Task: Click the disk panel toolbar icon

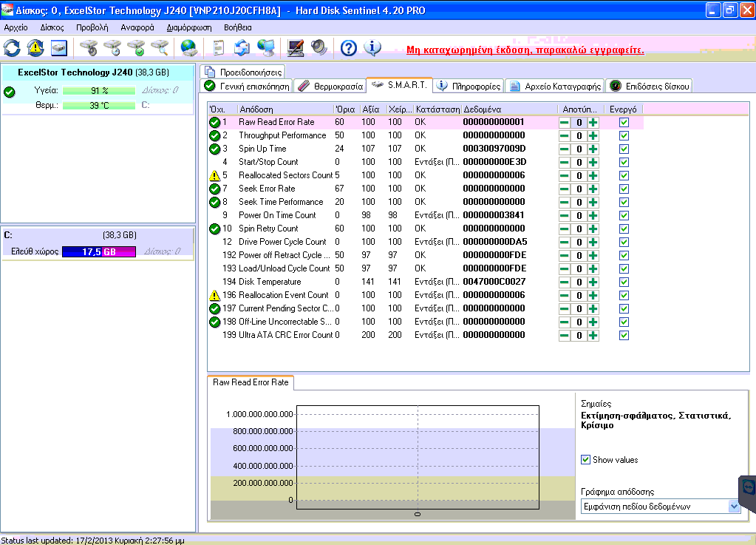Action: click(x=59, y=48)
